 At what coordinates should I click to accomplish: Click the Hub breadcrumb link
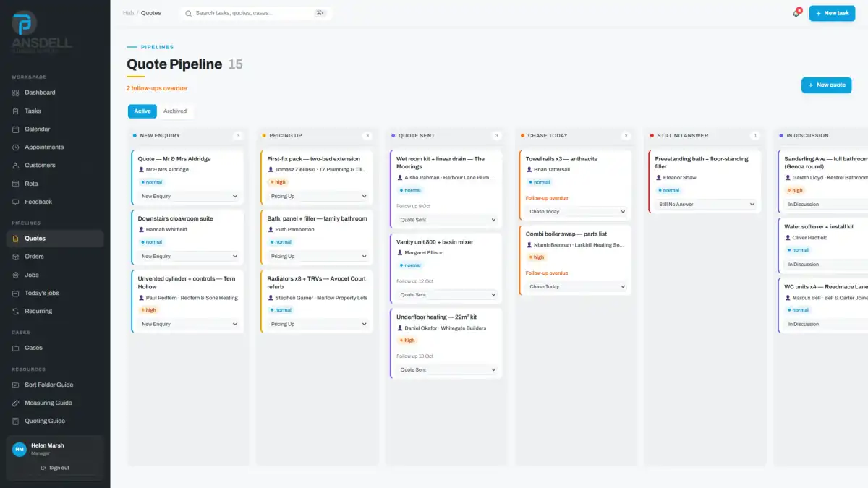[x=128, y=13]
